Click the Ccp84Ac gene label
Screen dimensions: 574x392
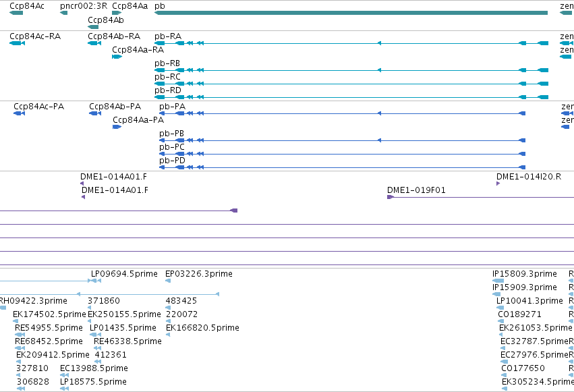[x=27, y=6]
